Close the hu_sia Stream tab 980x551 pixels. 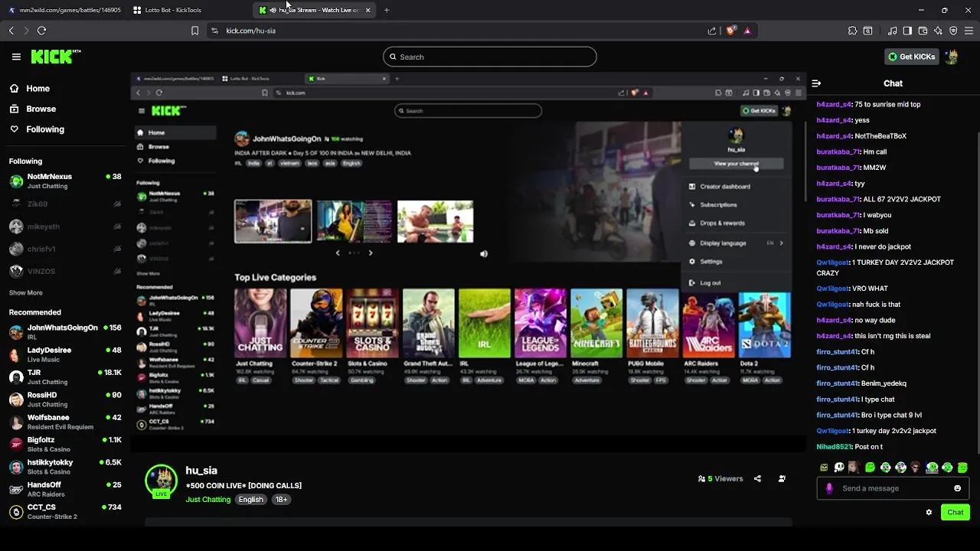tap(368, 10)
